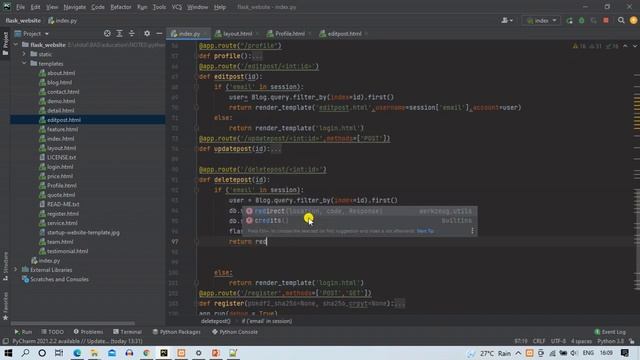The height and width of the screenshot is (360, 640).
Task: Open Search Everywhere magnifier icon
Action: point(621,20)
